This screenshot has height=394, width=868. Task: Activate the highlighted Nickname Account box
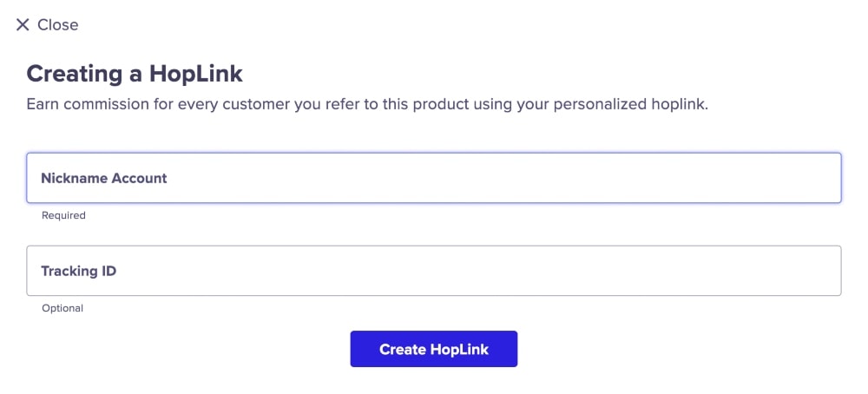point(434,178)
